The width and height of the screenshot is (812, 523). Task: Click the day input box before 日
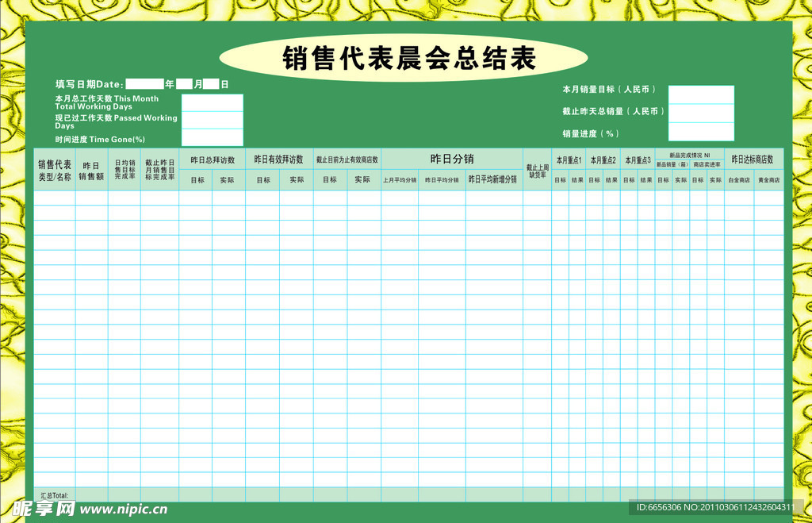click(x=211, y=84)
